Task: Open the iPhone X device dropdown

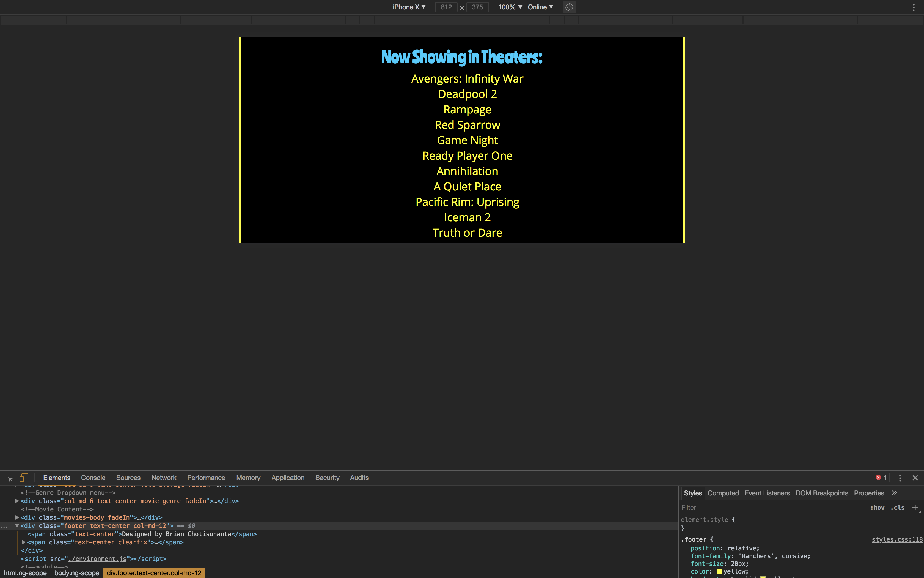Action: tap(409, 7)
